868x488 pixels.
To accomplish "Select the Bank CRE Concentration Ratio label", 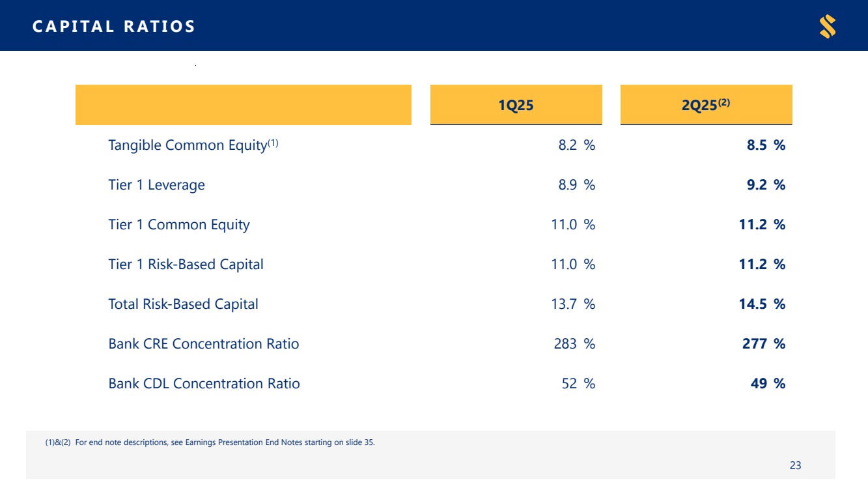I will pos(203,344).
